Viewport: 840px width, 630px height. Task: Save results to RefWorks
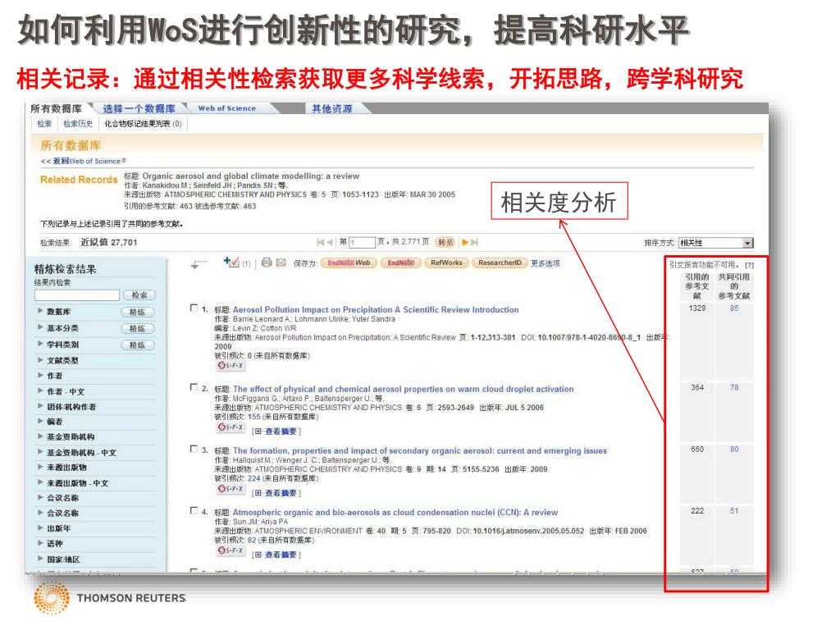(x=446, y=263)
